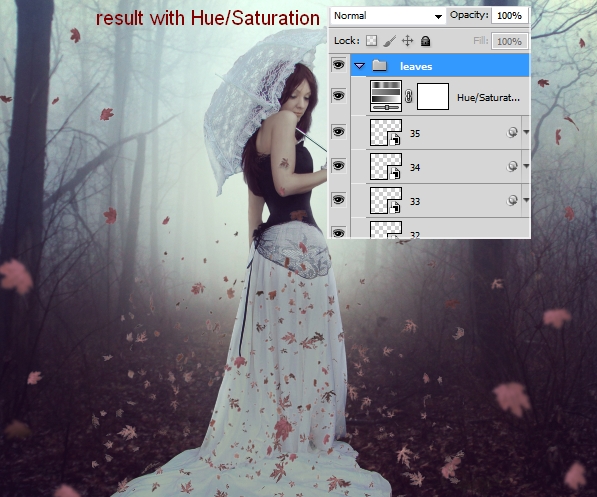Screen dimensions: 597x497
Task: Collapse the leaves group triangle
Action: click(359, 66)
